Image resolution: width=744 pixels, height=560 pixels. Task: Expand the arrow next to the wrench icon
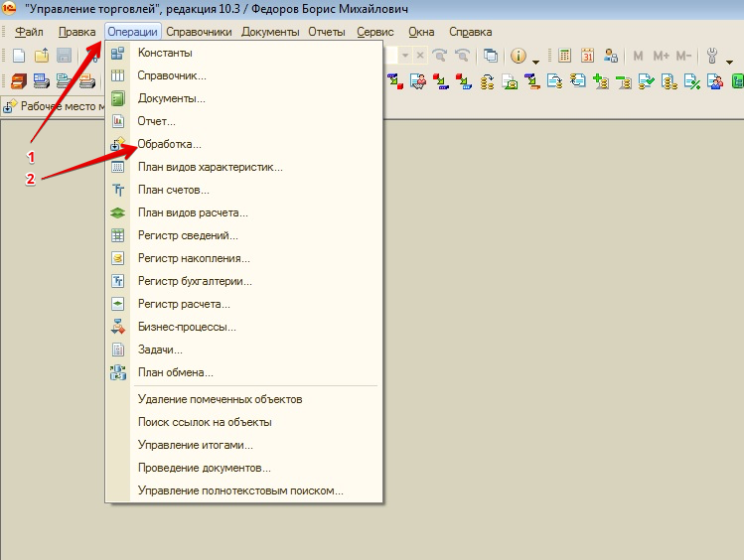(x=729, y=60)
